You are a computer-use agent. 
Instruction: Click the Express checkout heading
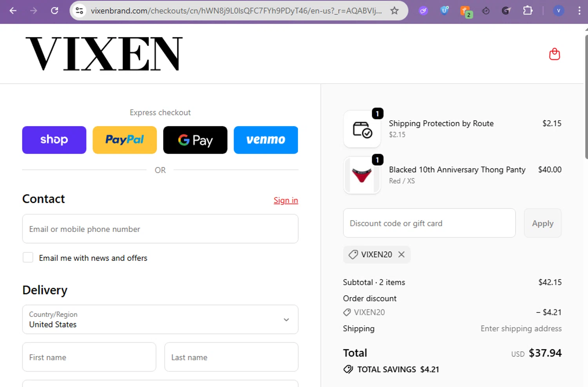[x=160, y=112]
